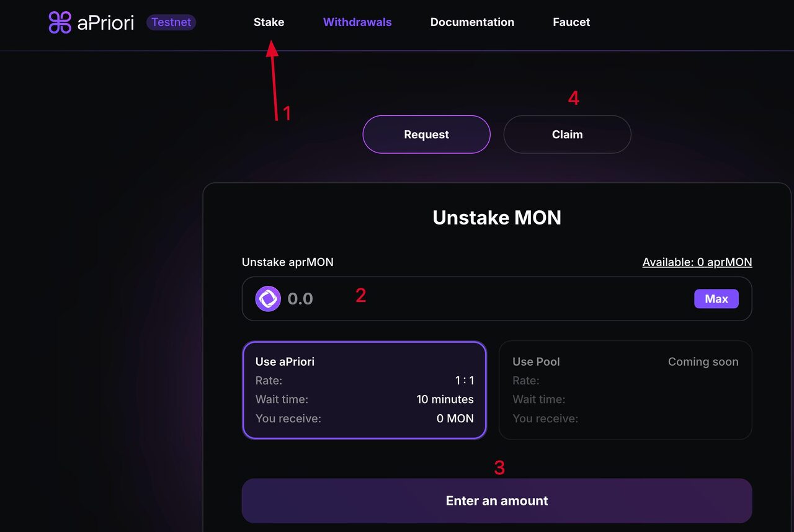The width and height of the screenshot is (794, 532).
Task: Go to the Faucet page
Action: point(571,22)
